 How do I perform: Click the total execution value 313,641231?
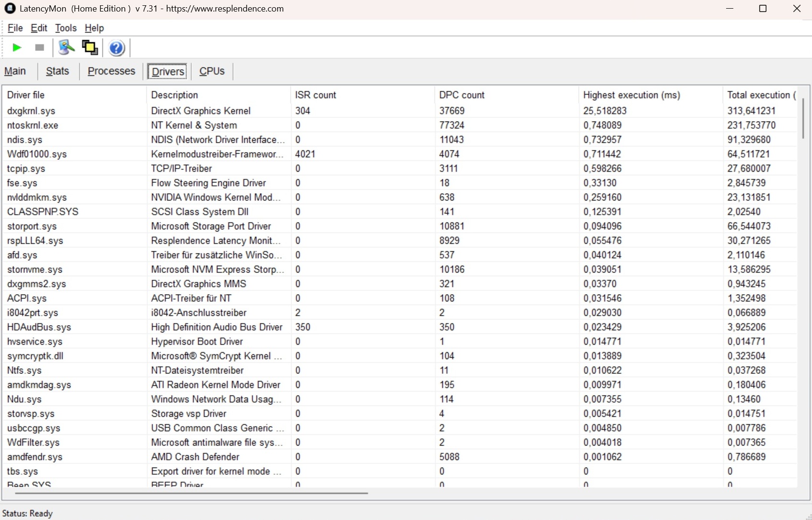click(751, 111)
